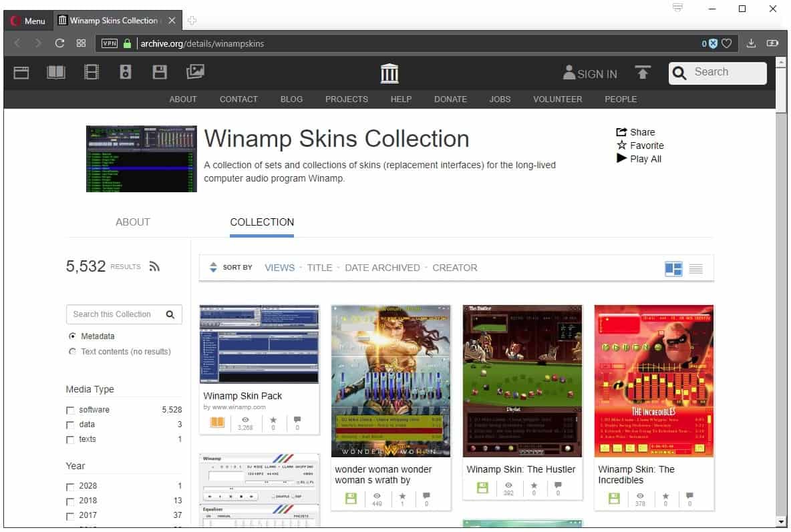The width and height of the screenshot is (791, 532).
Task: Open the Winamp Skin: The Hustler thumbnail
Action: 522,381
